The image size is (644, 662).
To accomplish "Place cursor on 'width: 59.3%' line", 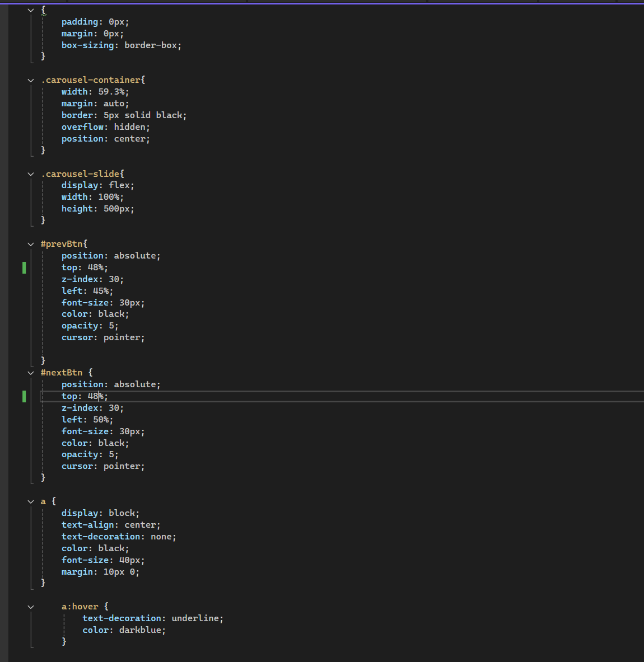I will [x=95, y=92].
